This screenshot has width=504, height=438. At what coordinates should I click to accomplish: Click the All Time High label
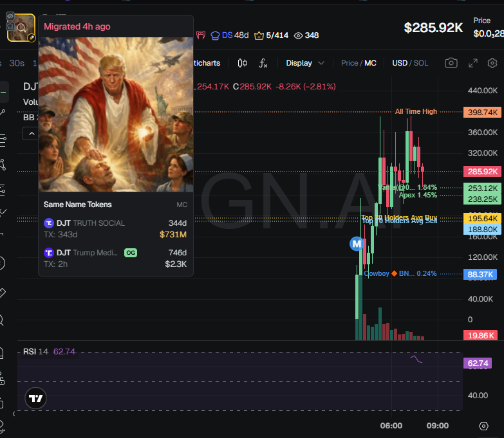(x=416, y=111)
